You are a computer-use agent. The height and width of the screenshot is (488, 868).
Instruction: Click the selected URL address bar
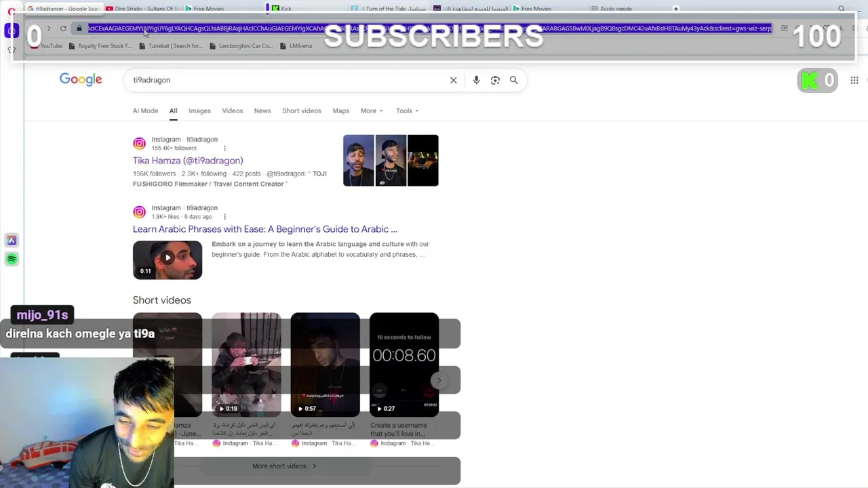429,28
